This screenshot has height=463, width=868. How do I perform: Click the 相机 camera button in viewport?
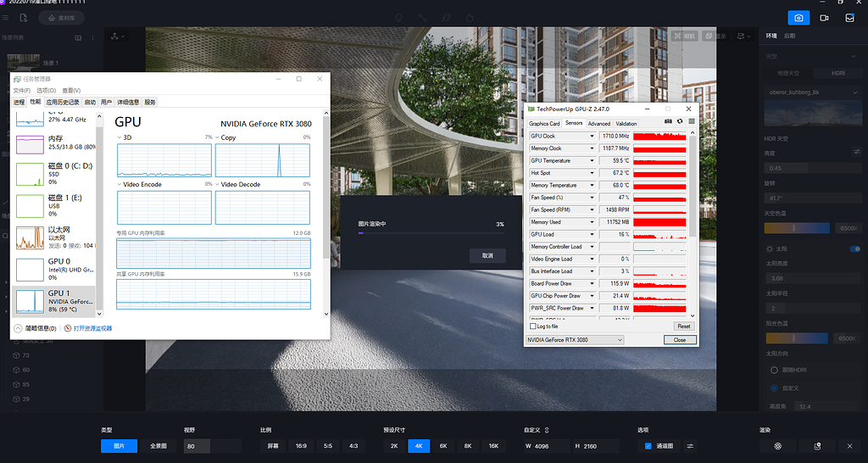pyautogui.click(x=684, y=36)
